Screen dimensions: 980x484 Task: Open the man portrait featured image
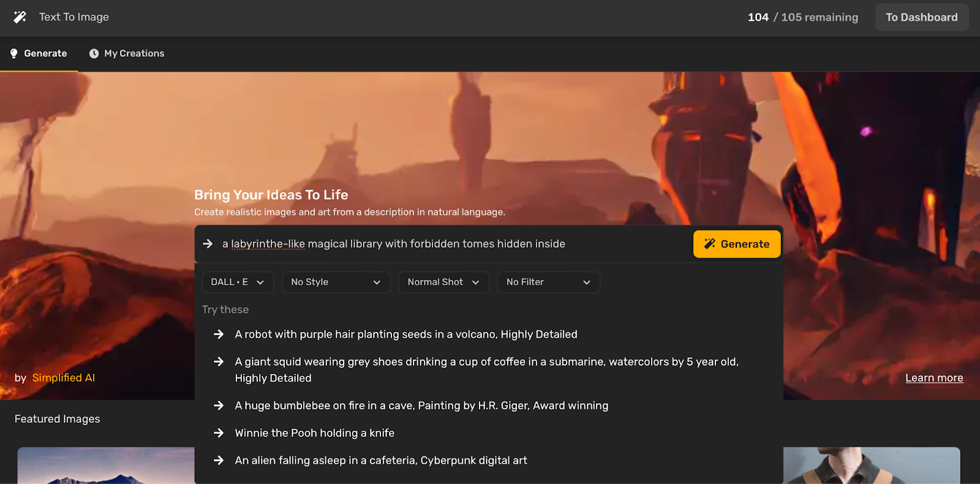click(872, 466)
